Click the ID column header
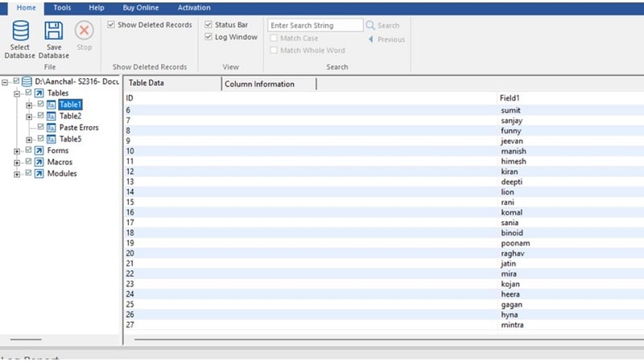644x362 pixels. (x=311, y=98)
